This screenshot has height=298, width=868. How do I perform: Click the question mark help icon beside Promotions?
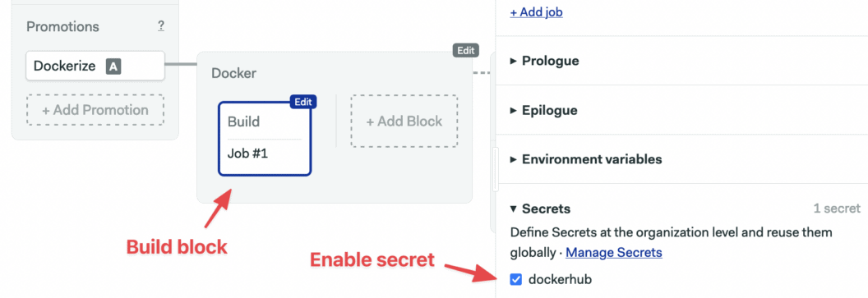point(160,26)
